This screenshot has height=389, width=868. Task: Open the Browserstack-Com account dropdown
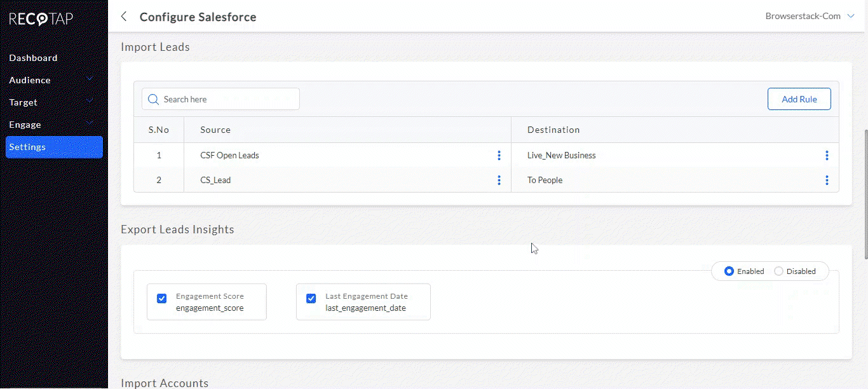tap(810, 16)
